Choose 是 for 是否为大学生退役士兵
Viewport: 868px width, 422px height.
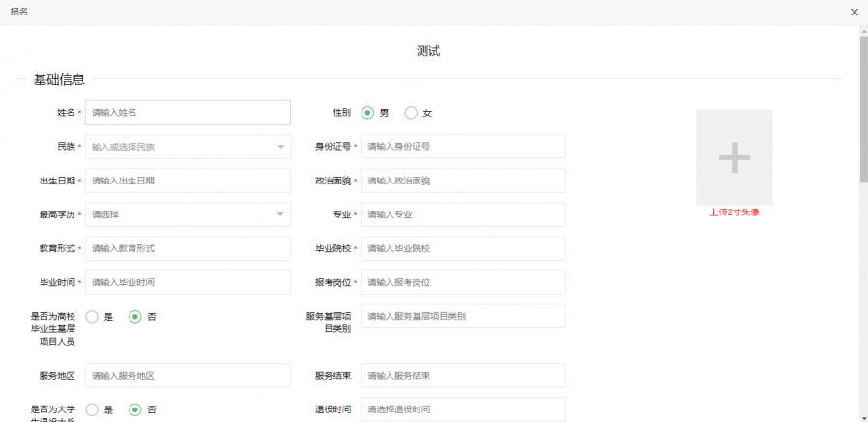click(92, 409)
